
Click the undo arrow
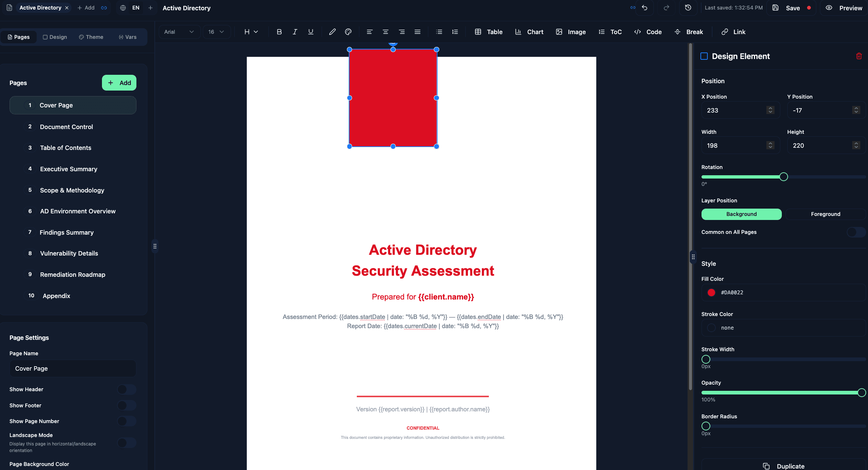pos(644,8)
